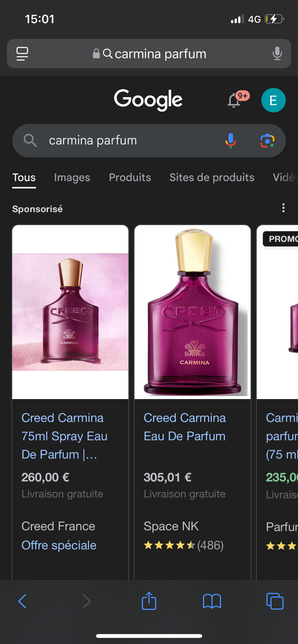The image size is (298, 644).
Task: Go back to the previous page
Action: click(x=22, y=601)
